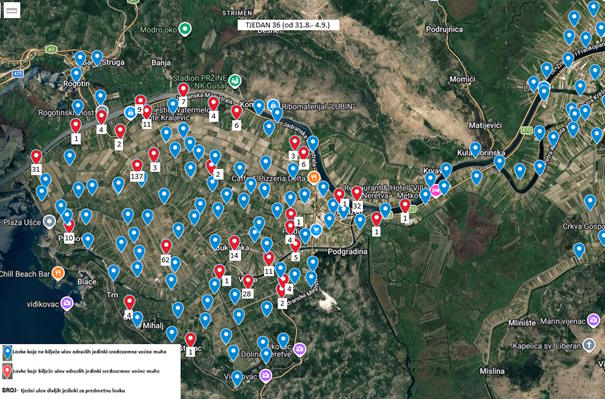This screenshot has width=605, height=399.
Task: Click the green Modro oko place icon
Action: coord(186,29)
